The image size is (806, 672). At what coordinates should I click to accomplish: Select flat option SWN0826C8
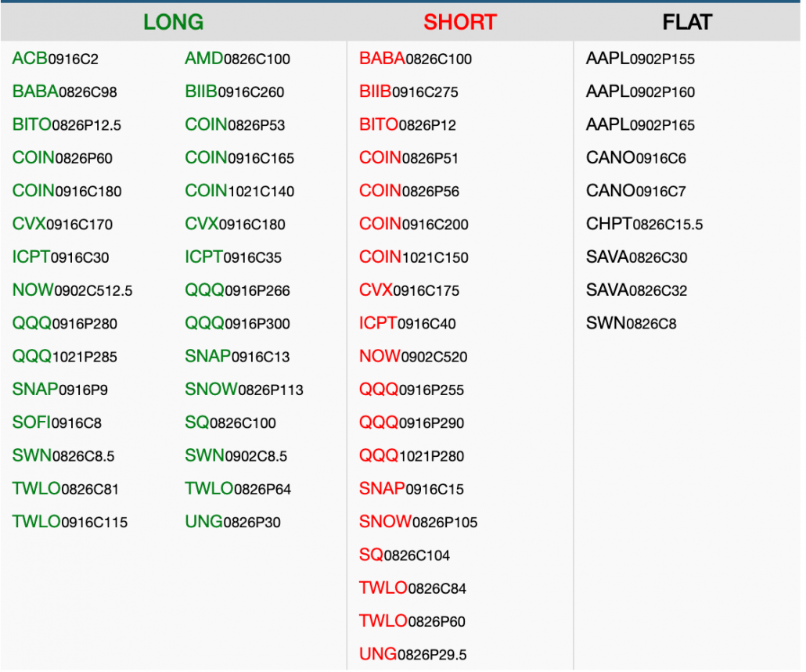(631, 324)
